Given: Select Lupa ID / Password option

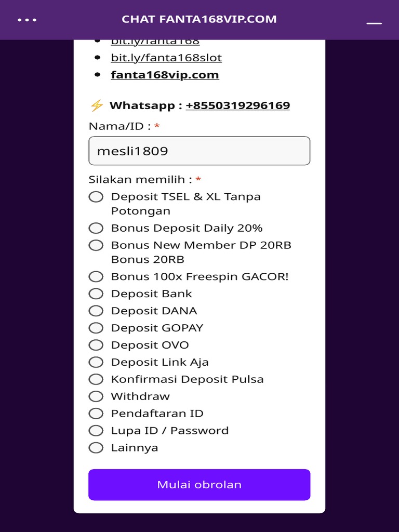Looking at the screenshot, I should (96, 431).
